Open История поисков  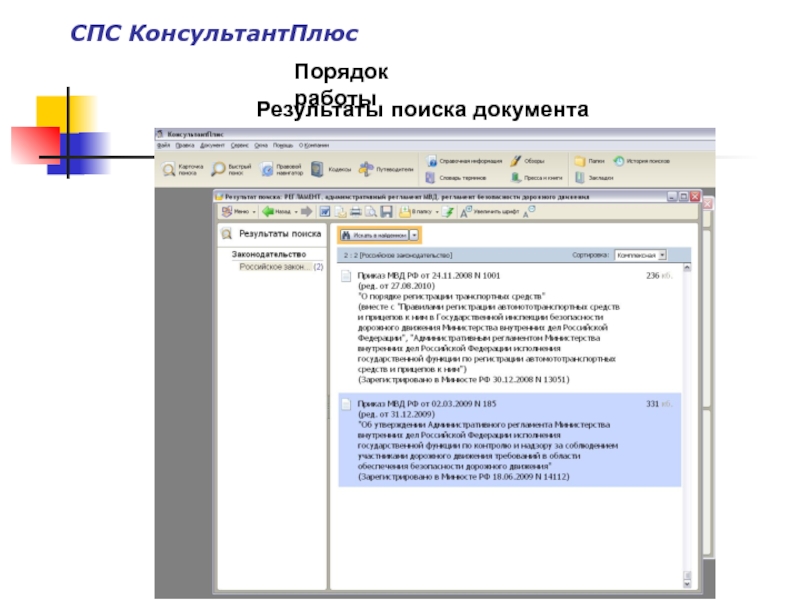(x=641, y=161)
